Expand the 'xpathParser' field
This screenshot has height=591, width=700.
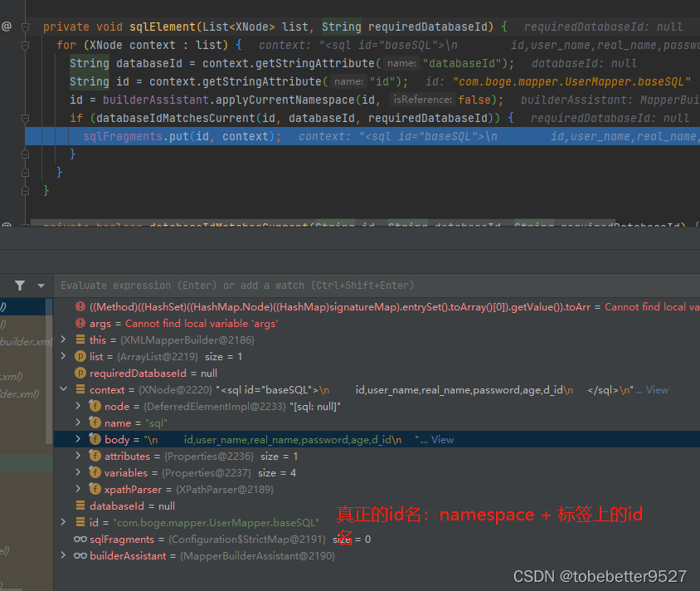click(x=78, y=489)
